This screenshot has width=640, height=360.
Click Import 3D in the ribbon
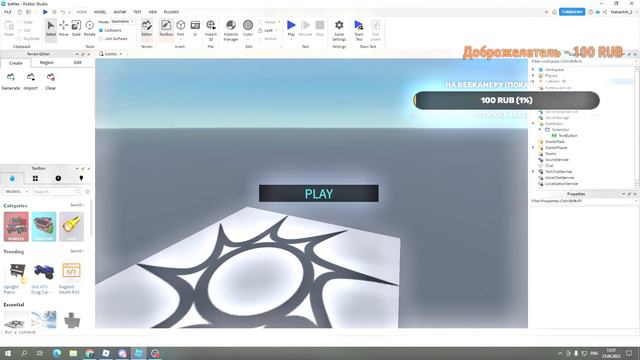pyautogui.click(x=211, y=30)
